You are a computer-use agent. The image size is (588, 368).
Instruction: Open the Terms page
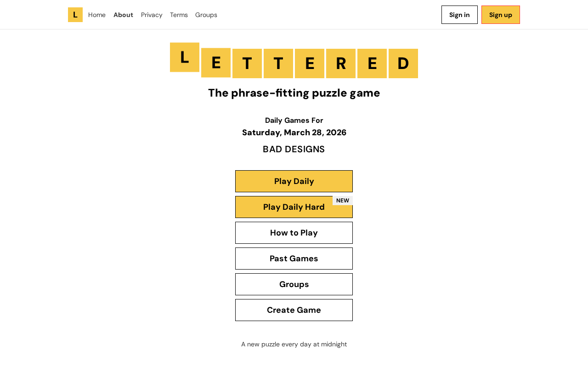click(179, 15)
